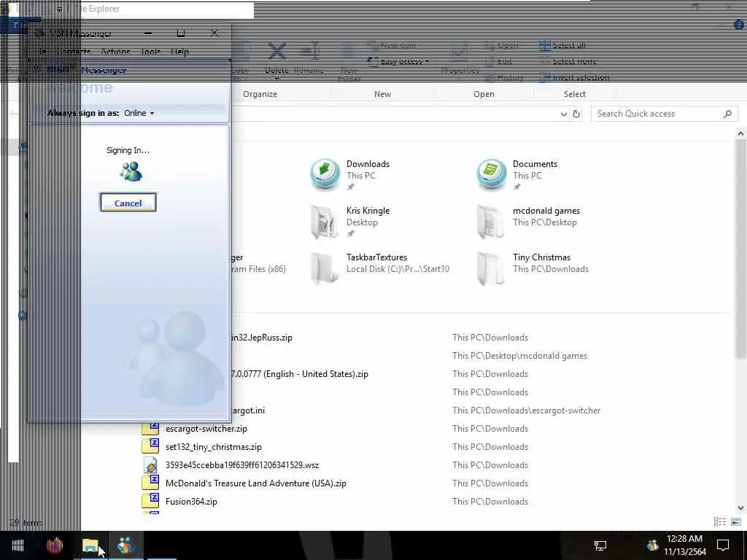Open the Action Center notifications icon

pyautogui.click(x=723, y=545)
